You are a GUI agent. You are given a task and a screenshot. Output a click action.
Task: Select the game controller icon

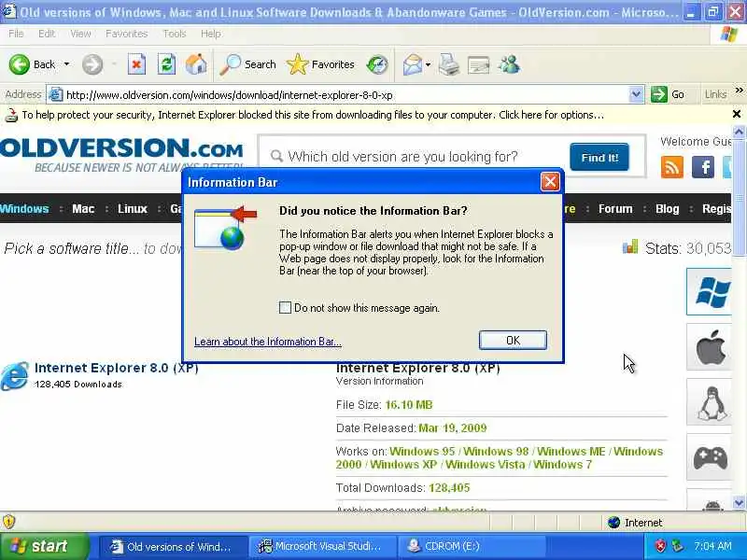click(x=710, y=457)
